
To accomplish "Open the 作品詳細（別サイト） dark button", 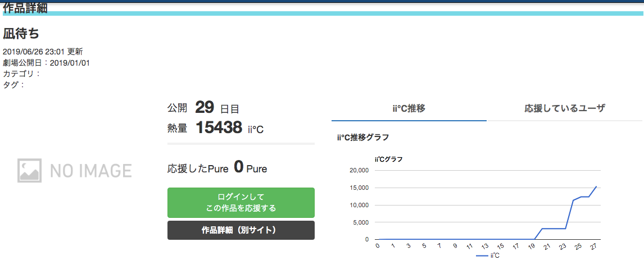I will pyautogui.click(x=241, y=230).
